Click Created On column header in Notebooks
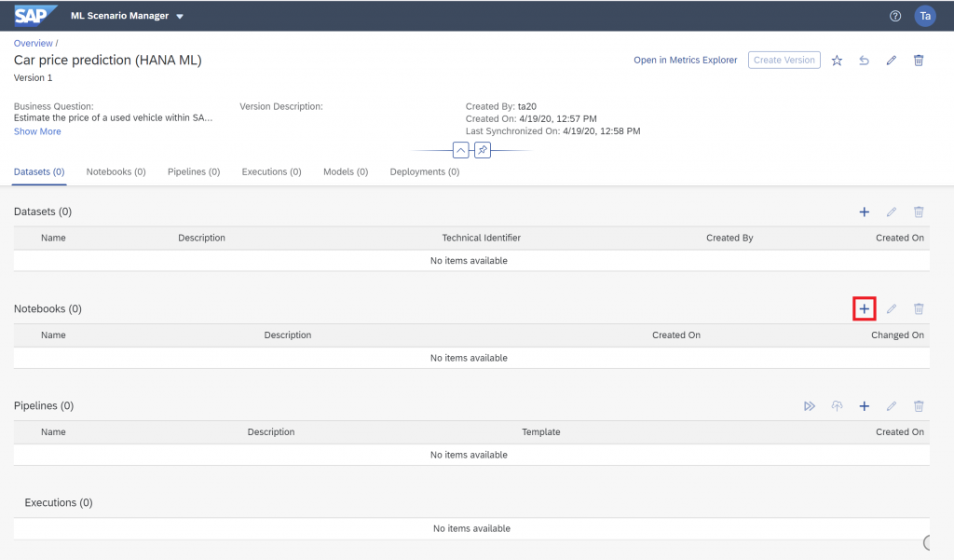This screenshot has height=560, width=954. tap(676, 335)
